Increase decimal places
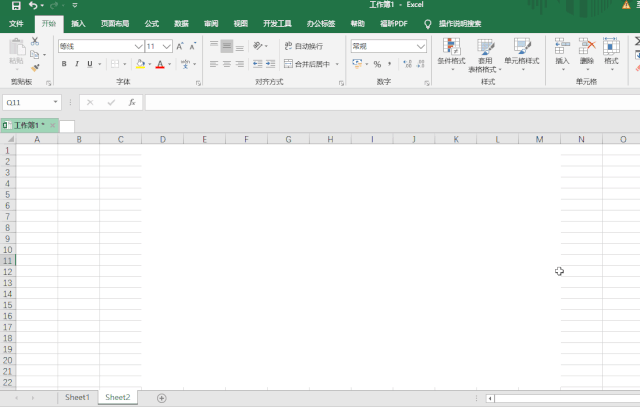The width and height of the screenshot is (640, 407). pyautogui.click(x=407, y=64)
